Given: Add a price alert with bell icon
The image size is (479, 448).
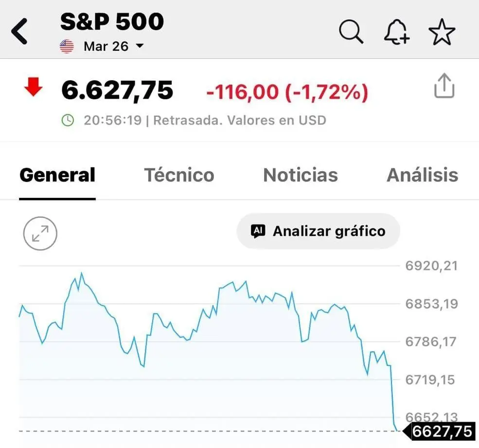Looking at the screenshot, I should tap(396, 33).
